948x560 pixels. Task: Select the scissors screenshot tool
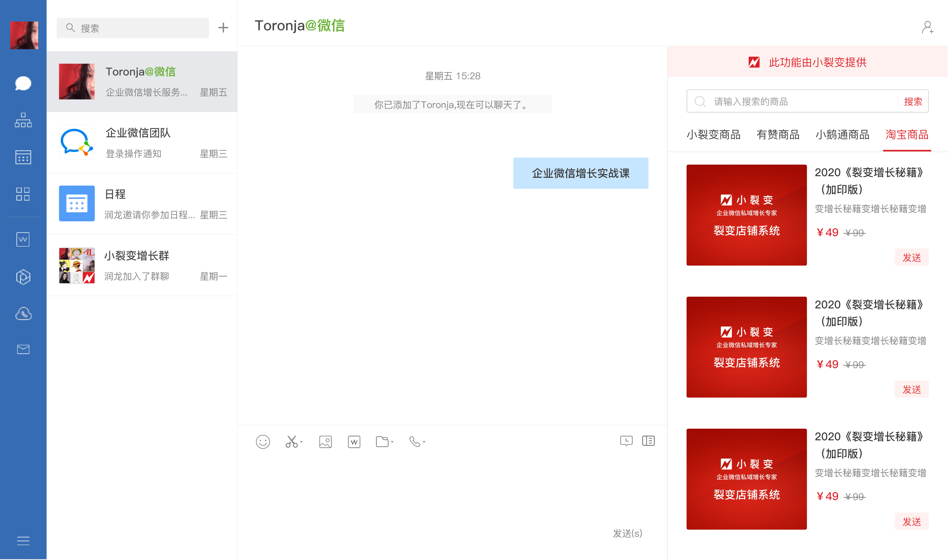coord(291,441)
